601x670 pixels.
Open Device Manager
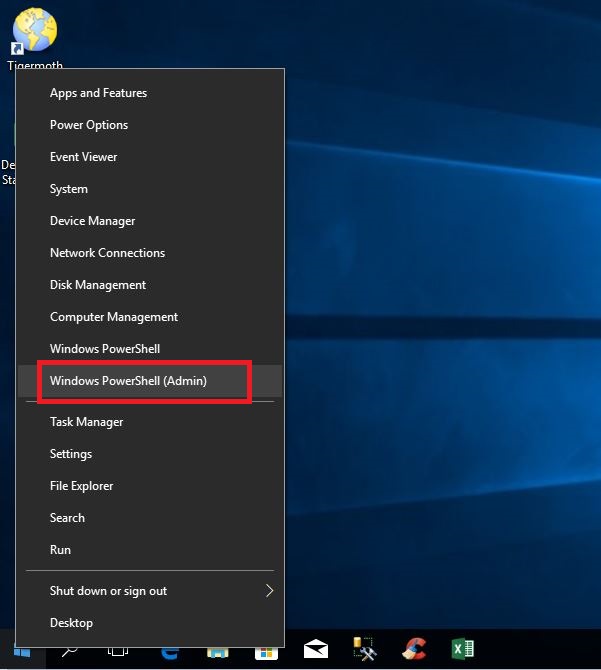tap(150, 221)
